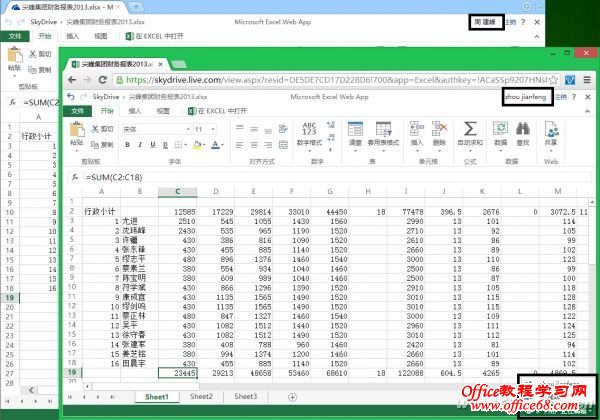Click the AutoSum (公式) sigma icon
Screen dimensions: 600x420
[x=471, y=133]
